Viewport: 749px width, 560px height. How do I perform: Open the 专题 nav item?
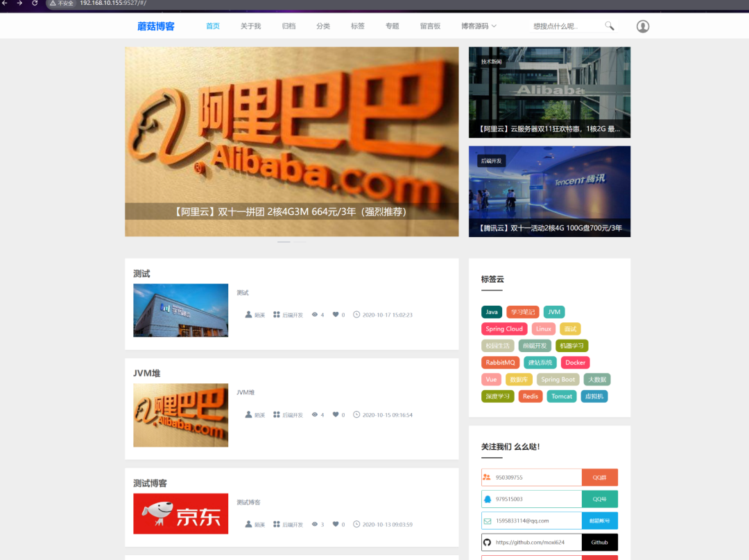point(392,26)
